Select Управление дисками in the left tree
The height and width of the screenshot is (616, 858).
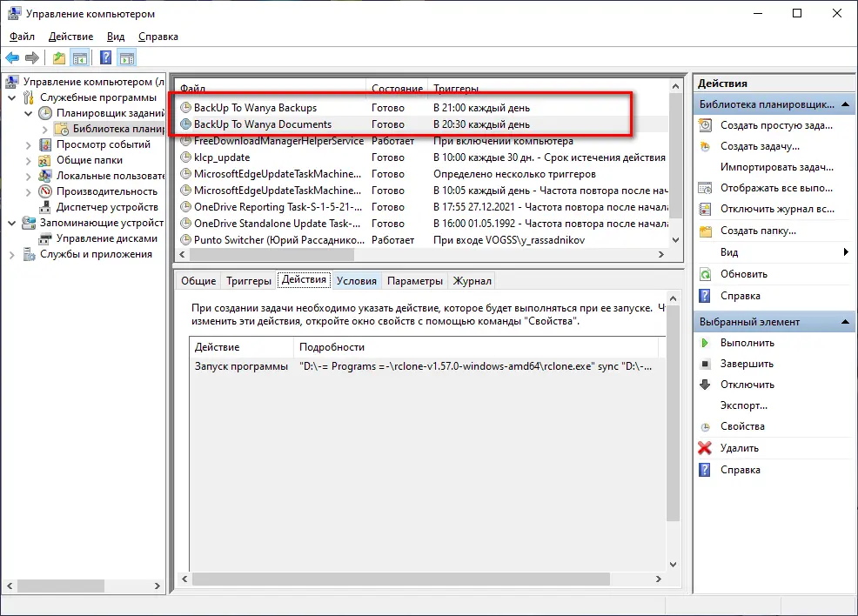pyautogui.click(x=106, y=238)
